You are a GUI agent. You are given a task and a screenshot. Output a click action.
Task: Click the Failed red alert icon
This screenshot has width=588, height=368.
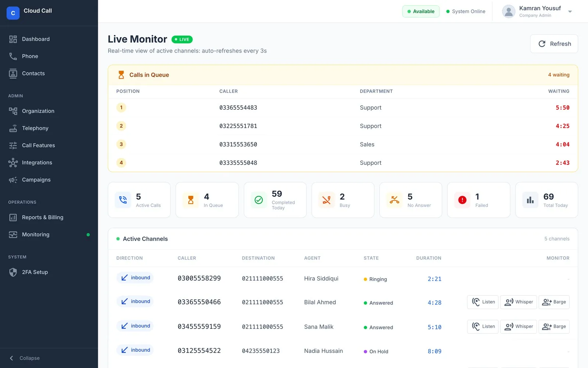[462, 200]
